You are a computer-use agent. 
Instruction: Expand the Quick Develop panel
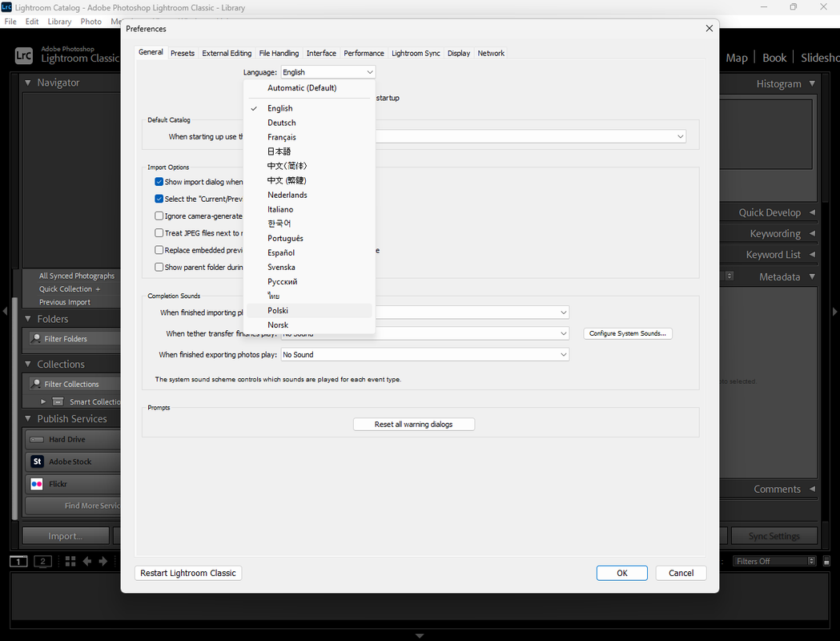click(x=812, y=212)
